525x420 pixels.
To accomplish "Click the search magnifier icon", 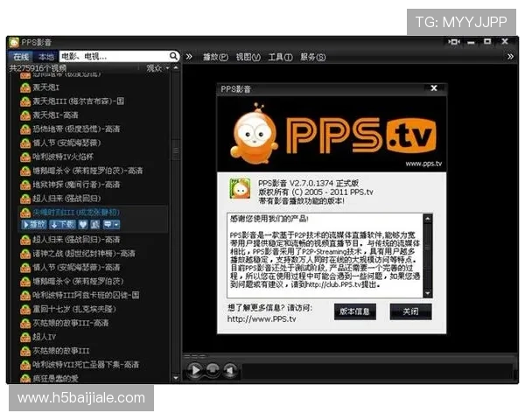I will point(173,56).
